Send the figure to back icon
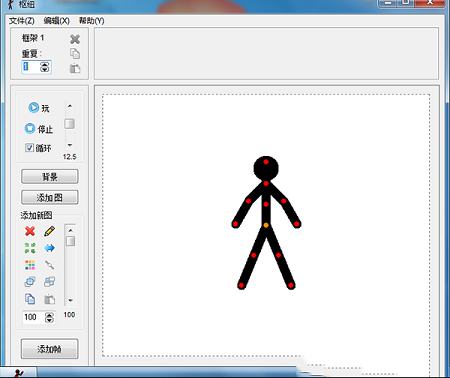450x378 pixels. pyautogui.click(x=49, y=282)
